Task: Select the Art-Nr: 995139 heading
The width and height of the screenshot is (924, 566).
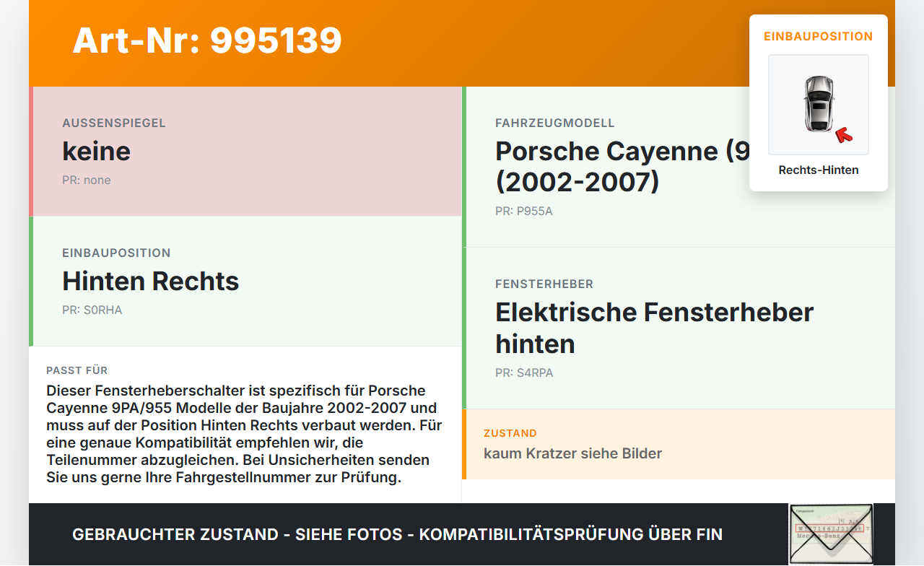Action: coord(207,40)
